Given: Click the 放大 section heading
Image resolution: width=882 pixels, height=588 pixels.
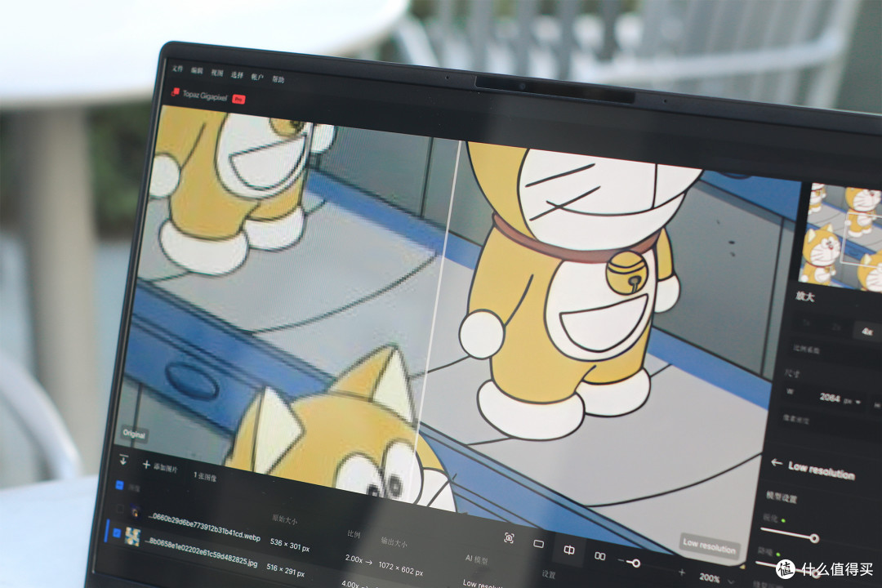Looking at the screenshot, I should pos(805,296).
